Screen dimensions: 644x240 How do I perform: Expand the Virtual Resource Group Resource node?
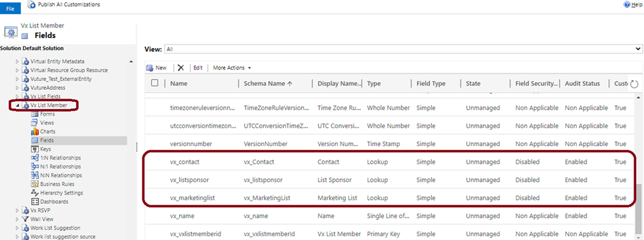[17, 71]
